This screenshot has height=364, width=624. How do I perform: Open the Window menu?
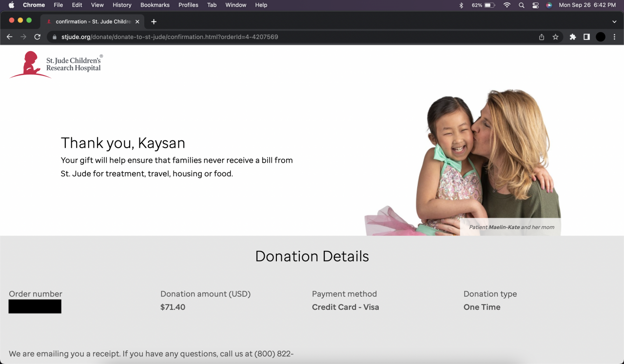tap(235, 5)
